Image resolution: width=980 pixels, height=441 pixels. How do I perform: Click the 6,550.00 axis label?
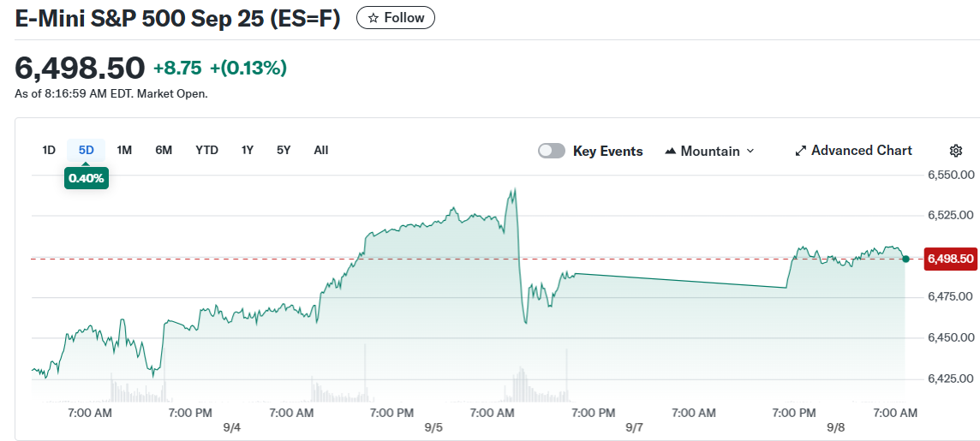pos(949,175)
